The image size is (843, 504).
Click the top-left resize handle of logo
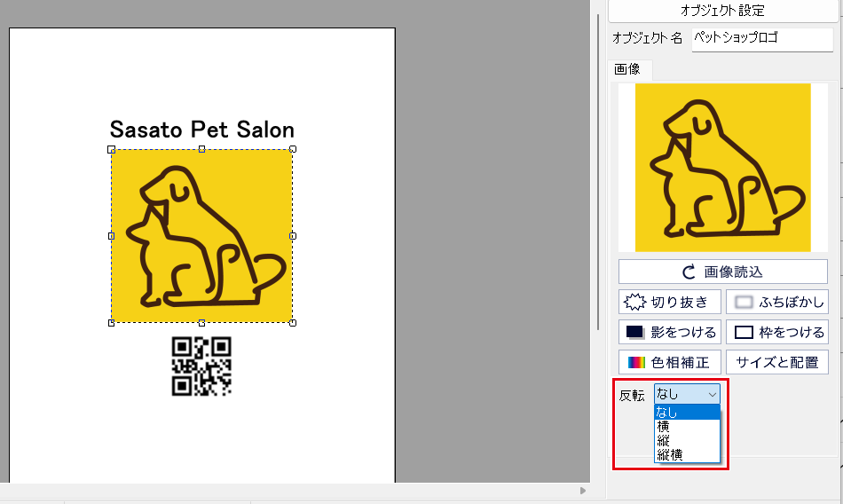[111, 150]
